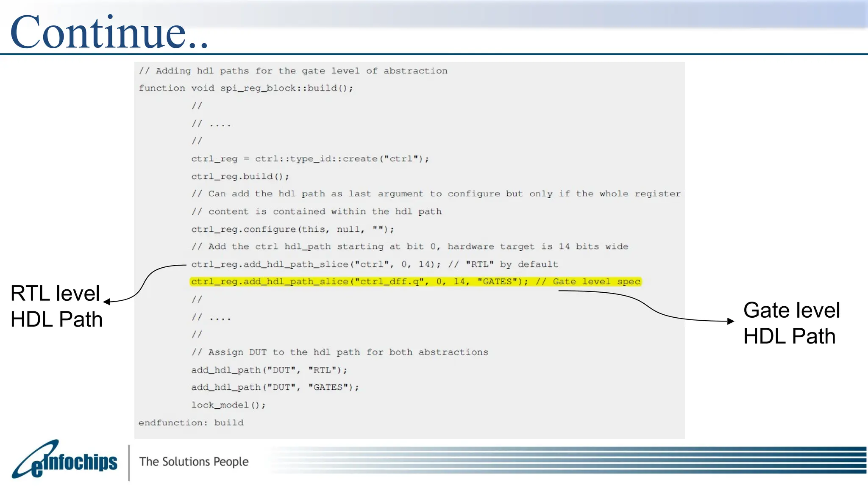Click 'function void spi_reg_block::build();' line
This screenshot has height=488, width=868.
[x=246, y=88]
